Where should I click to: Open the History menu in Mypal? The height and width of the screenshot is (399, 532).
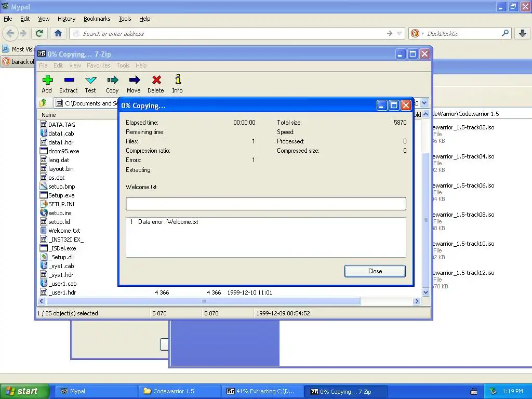pyautogui.click(x=66, y=19)
